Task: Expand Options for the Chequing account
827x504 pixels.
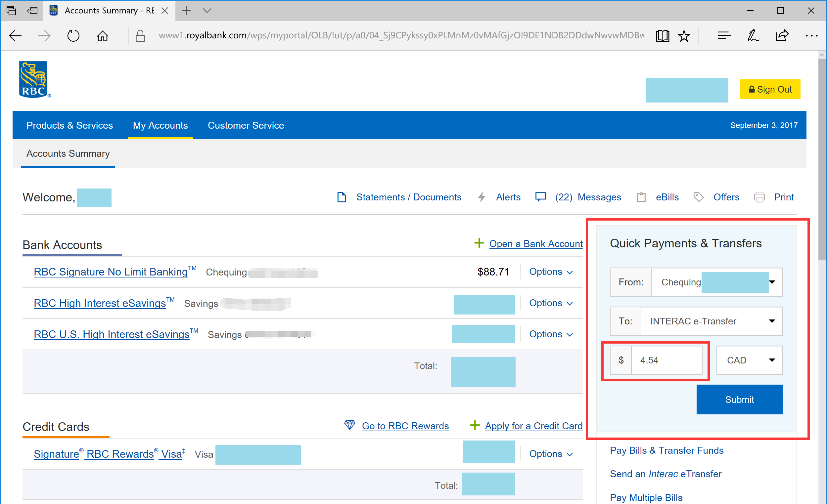Action: (x=550, y=272)
